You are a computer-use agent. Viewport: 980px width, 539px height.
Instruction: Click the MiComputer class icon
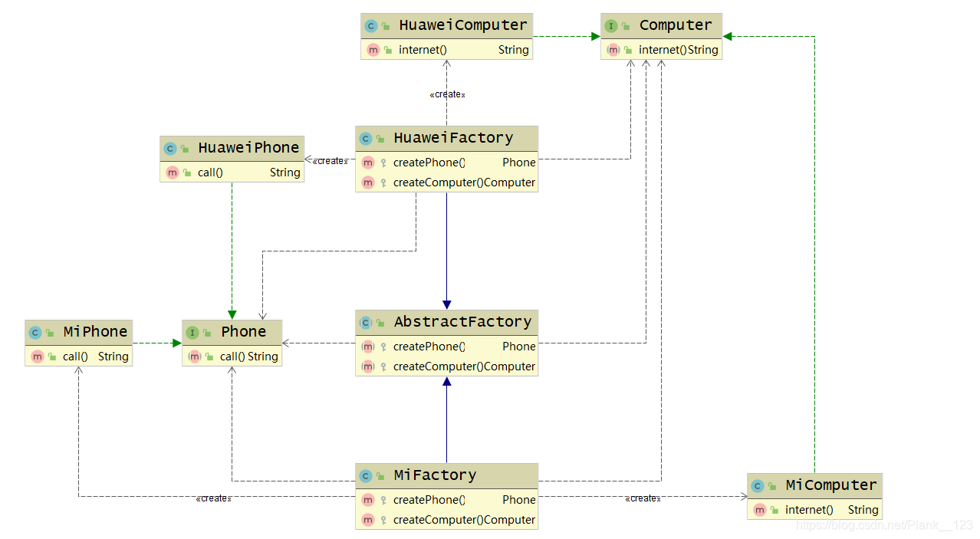(758, 486)
